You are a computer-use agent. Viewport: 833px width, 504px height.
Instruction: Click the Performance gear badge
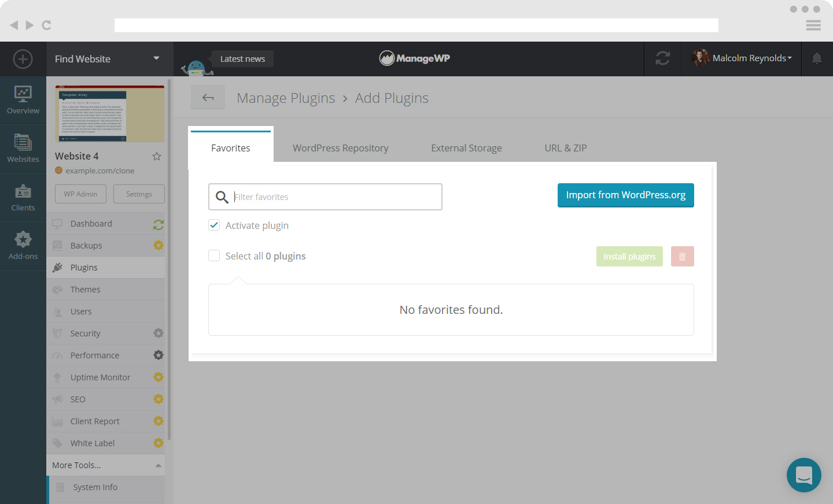[x=159, y=355]
